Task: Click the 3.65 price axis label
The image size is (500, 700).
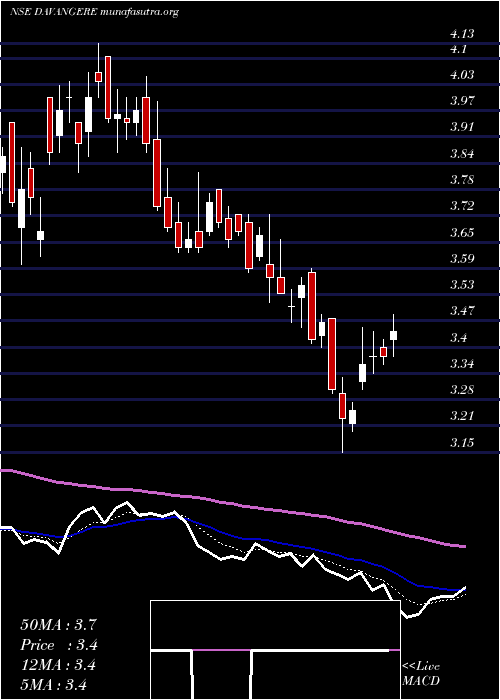Action: [462, 233]
